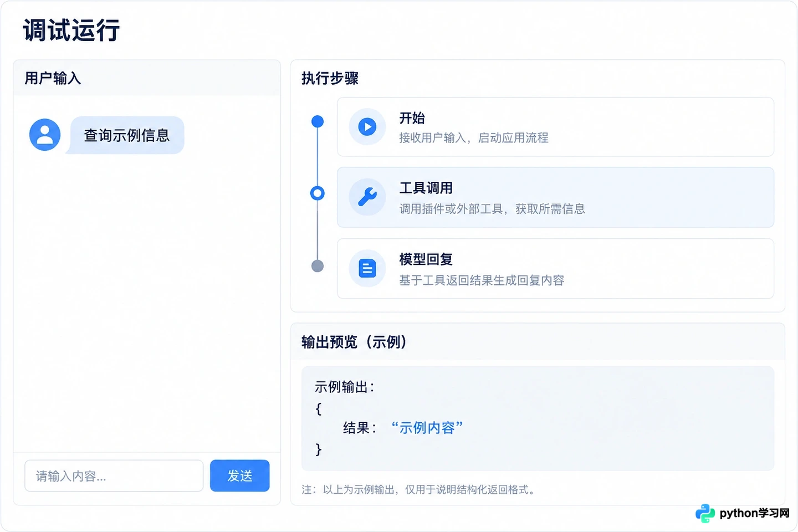Click the 执行步骤 panel header
798x532 pixels.
tap(330, 78)
